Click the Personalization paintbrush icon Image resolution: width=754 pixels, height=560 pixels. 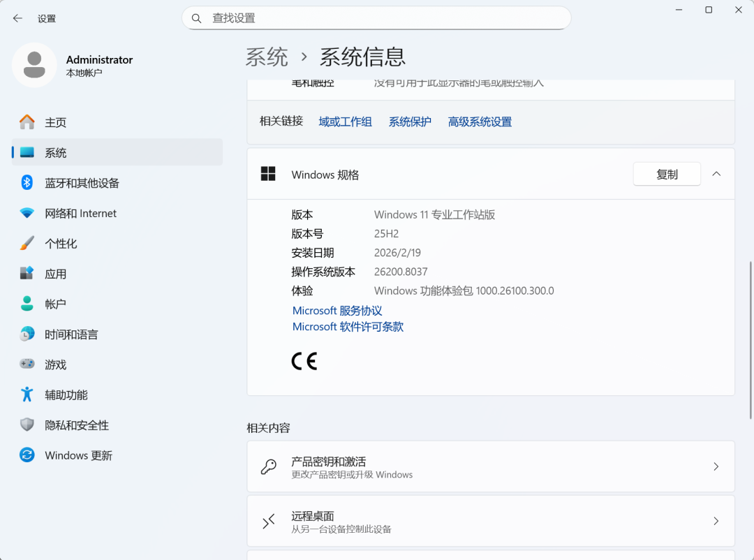tap(27, 244)
